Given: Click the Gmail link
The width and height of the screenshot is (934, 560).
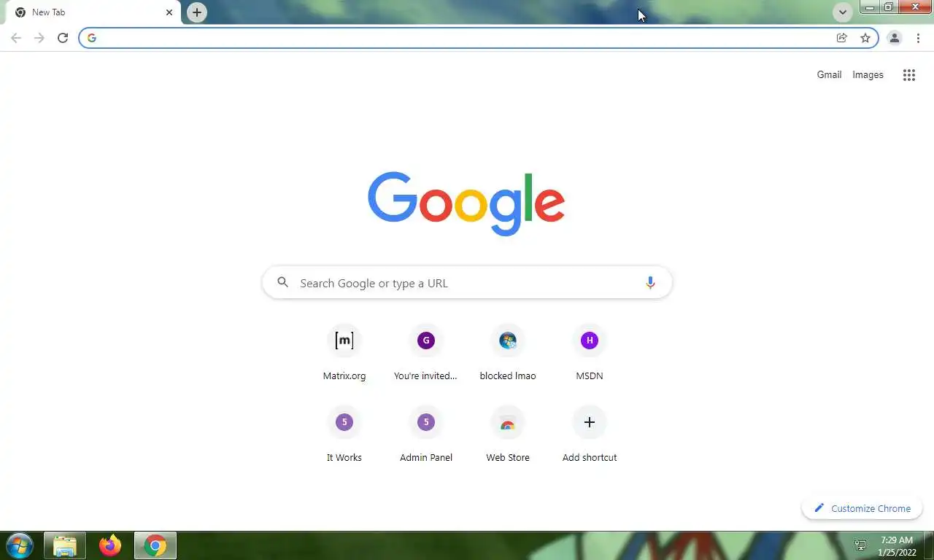Looking at the screenshot, I should pos(829,74).
